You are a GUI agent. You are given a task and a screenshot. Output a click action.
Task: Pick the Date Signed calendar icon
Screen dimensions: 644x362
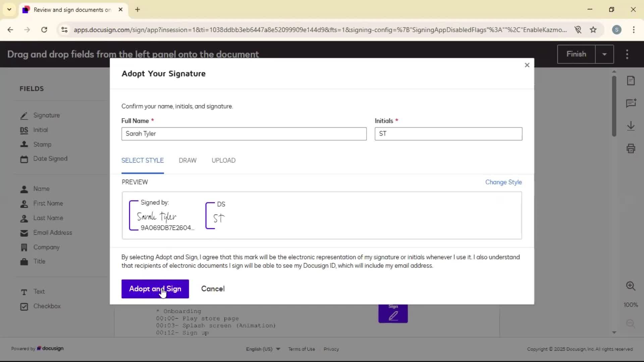tap(24, 159)
